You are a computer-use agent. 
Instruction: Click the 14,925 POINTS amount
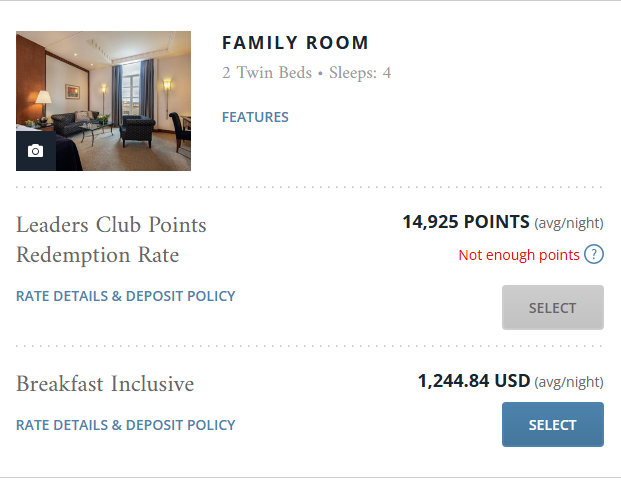pyautogui.click(x=465, y=222)
